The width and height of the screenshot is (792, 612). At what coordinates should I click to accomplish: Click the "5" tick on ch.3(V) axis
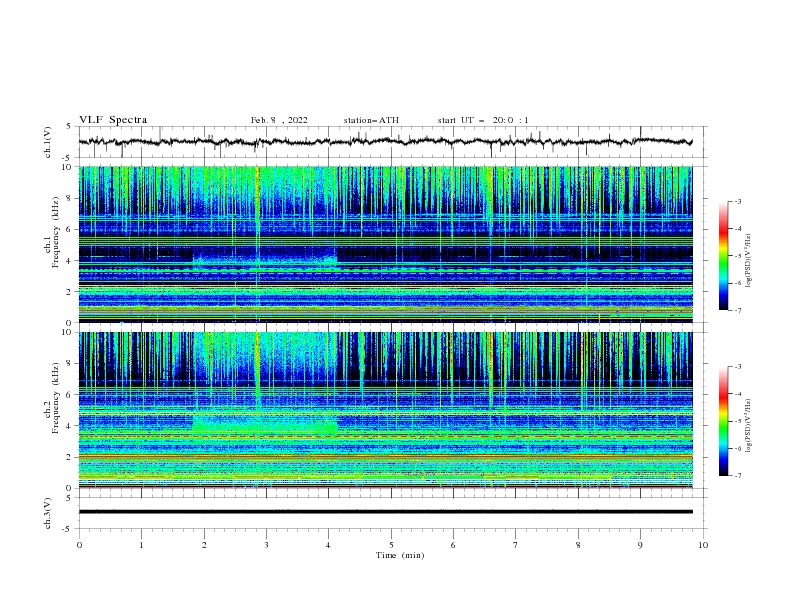[x=69, y=497]
